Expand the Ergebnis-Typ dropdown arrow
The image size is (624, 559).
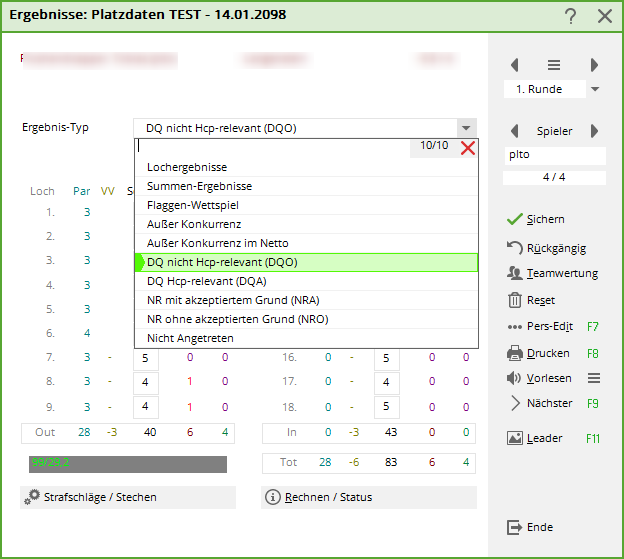[x=465, y=128]
